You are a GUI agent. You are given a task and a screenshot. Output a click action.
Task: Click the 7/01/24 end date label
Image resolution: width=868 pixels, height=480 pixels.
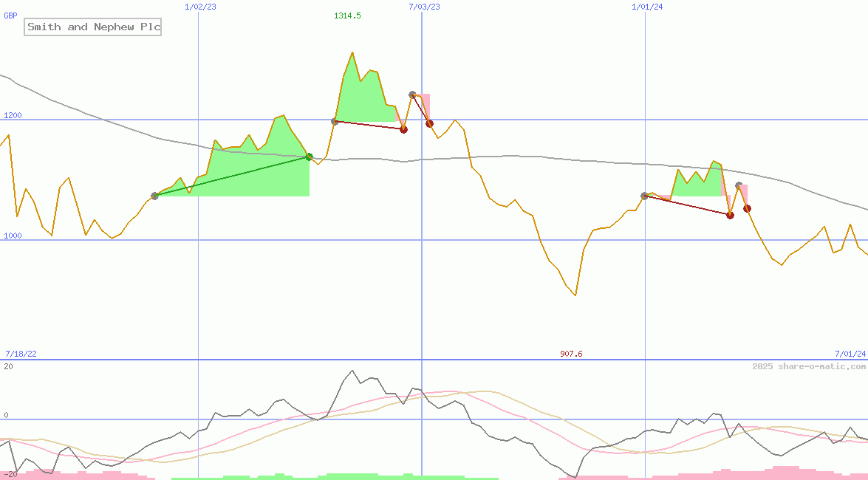[850, 354]
